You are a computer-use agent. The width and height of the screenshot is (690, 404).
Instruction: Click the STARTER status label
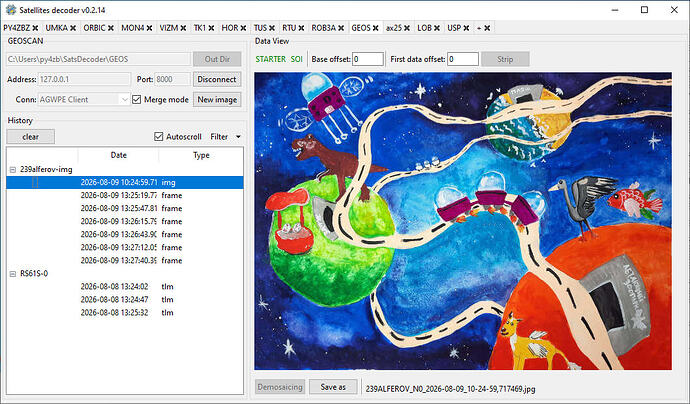click(x=271, y=59)
